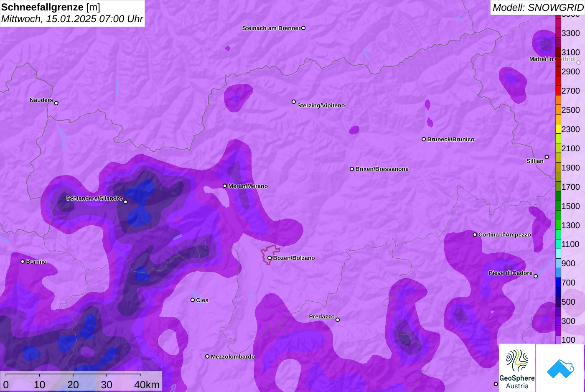The height and width of the screenshot is (392, 585).
Task: Click the blue color swatch at 700
Action: 558,283
